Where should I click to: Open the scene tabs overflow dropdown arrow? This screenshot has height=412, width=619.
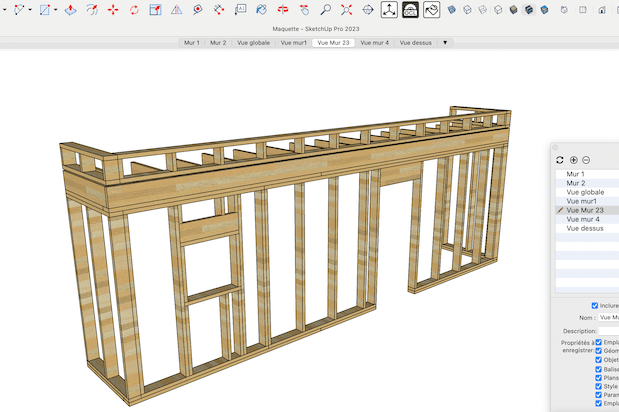(x=445, y=43)
